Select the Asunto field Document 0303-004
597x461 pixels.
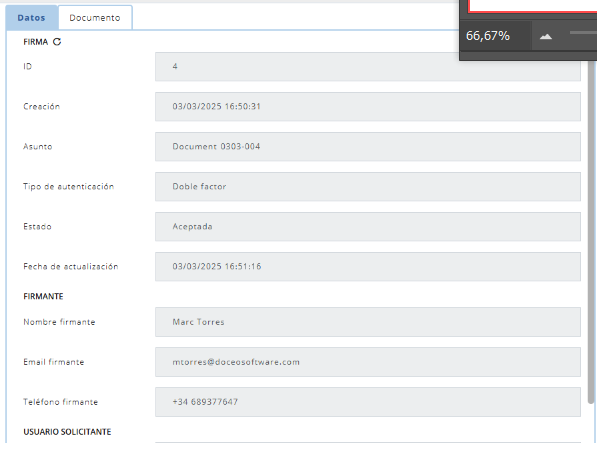pos(367,147)
